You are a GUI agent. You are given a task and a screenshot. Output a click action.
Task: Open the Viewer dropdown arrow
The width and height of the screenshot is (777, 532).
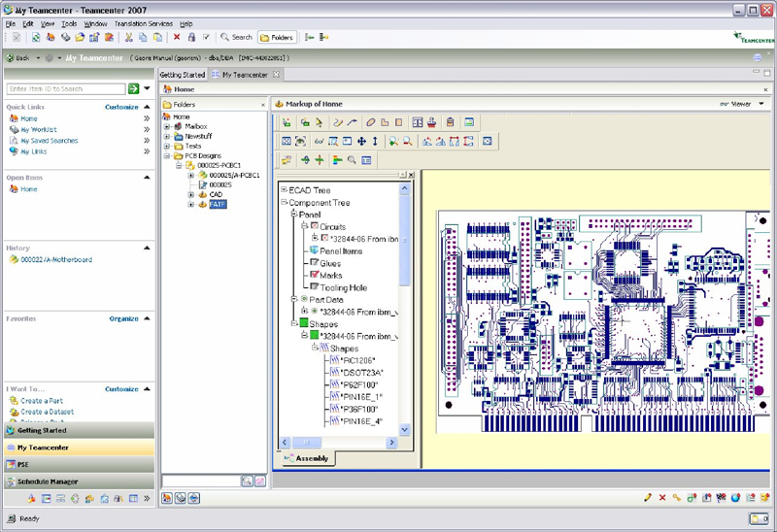click(761, 104)
